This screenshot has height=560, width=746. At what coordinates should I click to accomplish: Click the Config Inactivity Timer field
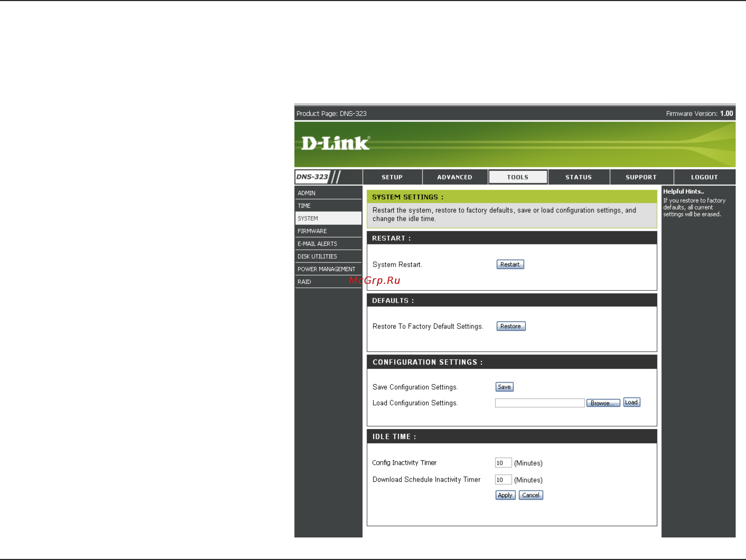pos(503,463)
